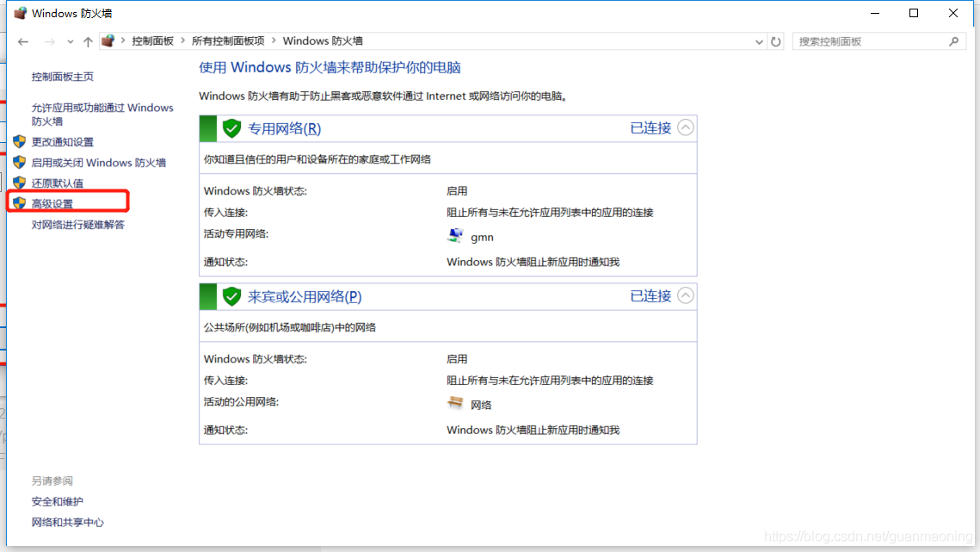This screenshot has height=552, width=980.
Task: Click 你知道且信任的用户和设备所在的家庭或工作网络 description
Action: pos(317,159)
